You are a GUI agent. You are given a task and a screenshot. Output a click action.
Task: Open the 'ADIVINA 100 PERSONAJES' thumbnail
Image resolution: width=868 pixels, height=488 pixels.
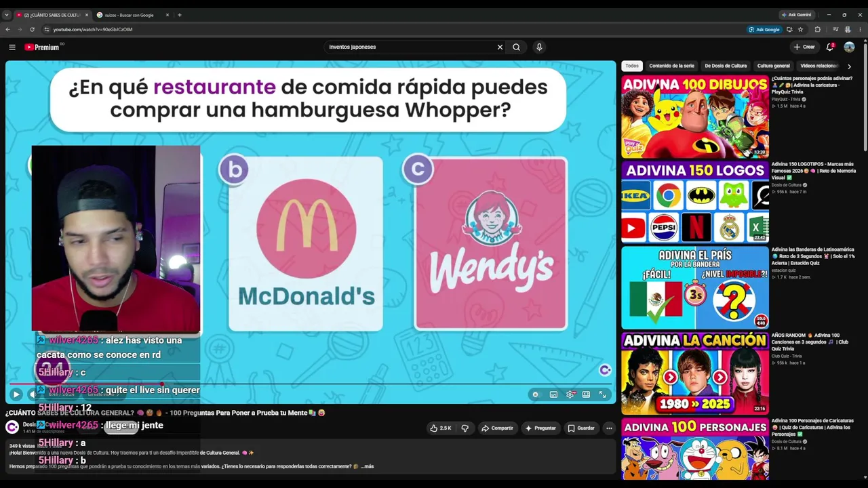tap(695, 449)
